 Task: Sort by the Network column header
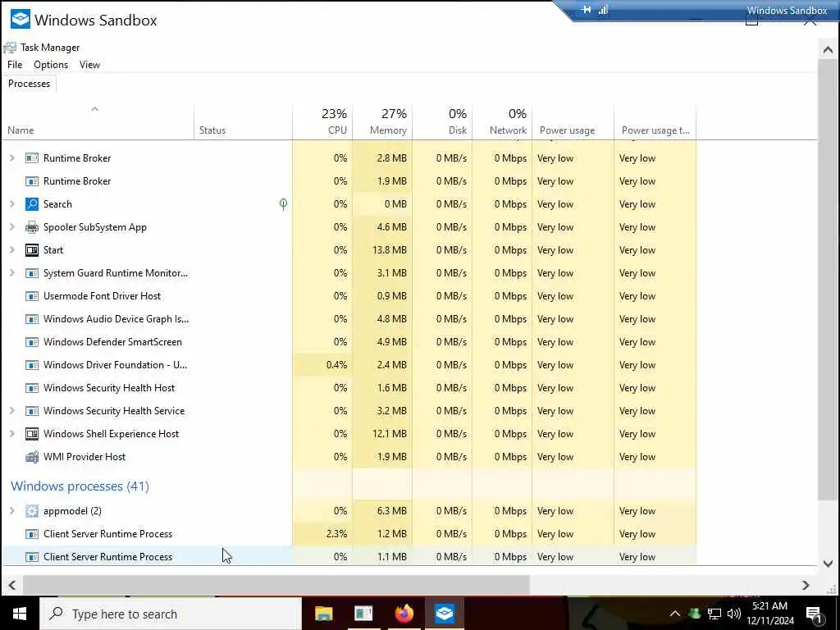pyautogui.click(x=502, y=123)
